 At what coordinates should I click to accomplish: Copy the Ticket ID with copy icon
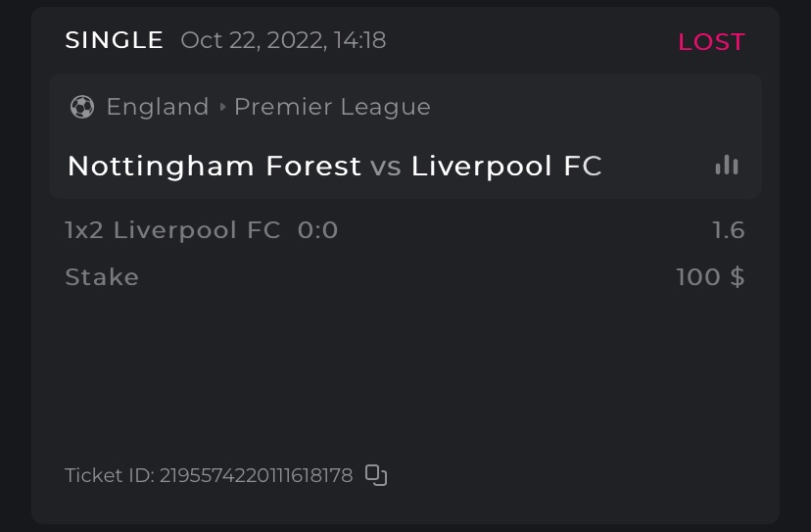tap(376, 475)
